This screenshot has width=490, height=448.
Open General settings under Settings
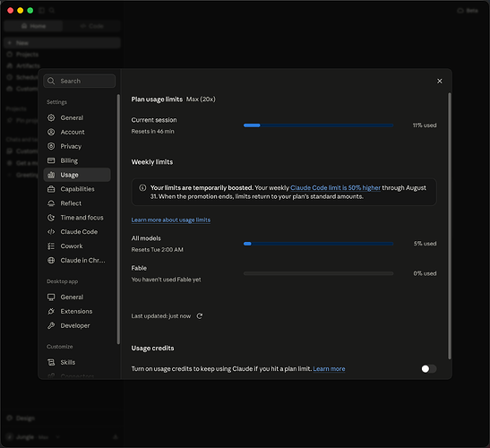click(x=77, y=118)
